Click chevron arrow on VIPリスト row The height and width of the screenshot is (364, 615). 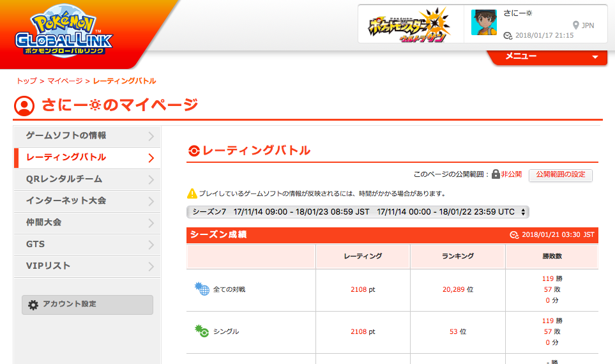click(x=151, y=267)
